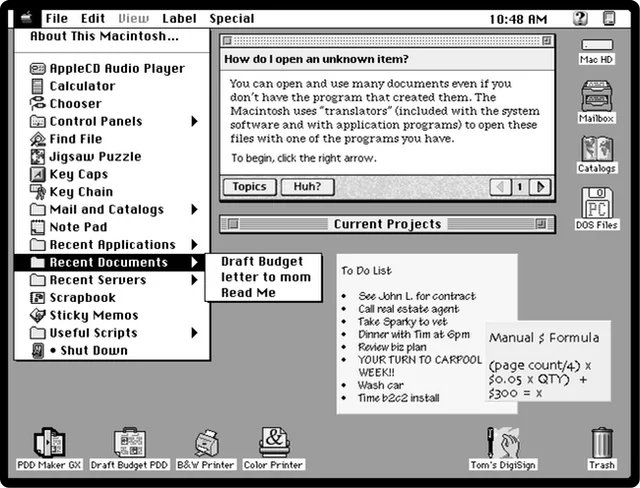The height and width of the screenshot is (488, 640).
Task: Open the Label menu
Action: click(179, 19)
